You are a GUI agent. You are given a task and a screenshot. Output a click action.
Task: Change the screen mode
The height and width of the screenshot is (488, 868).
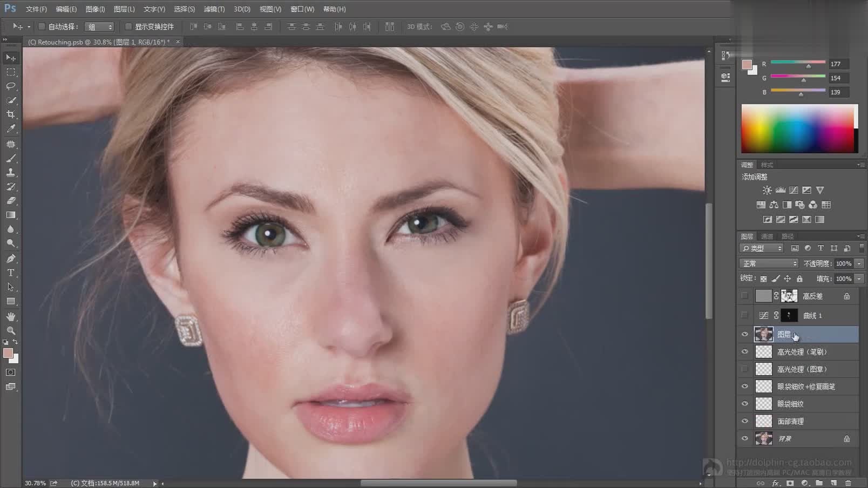point(11,387)
